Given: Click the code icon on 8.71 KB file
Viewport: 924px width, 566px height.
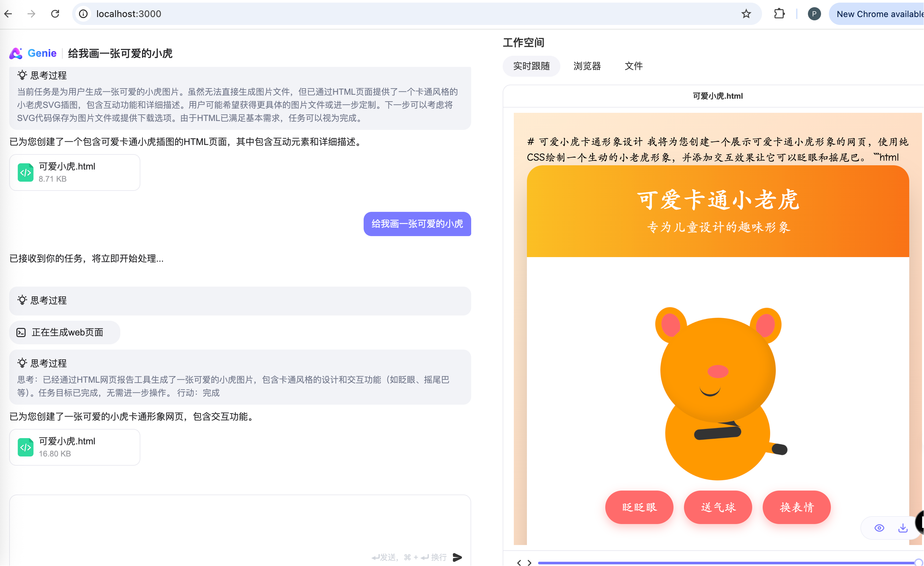Looking at the screenshot, I should tap(26, 172).
